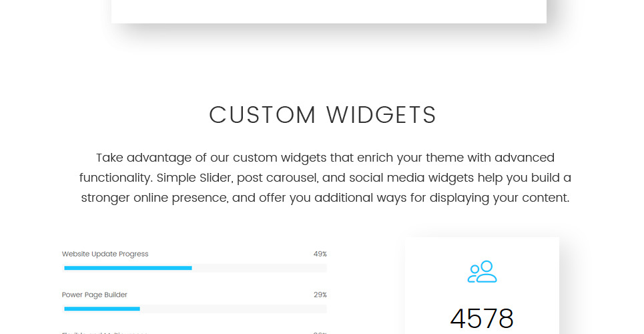Click the paragraph line starting 'stronger online presence'

tap(325, 198)
